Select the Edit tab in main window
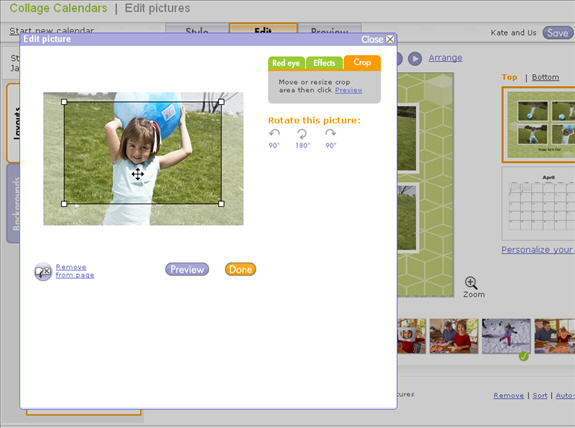575x428 pixels. pos(263,29)
